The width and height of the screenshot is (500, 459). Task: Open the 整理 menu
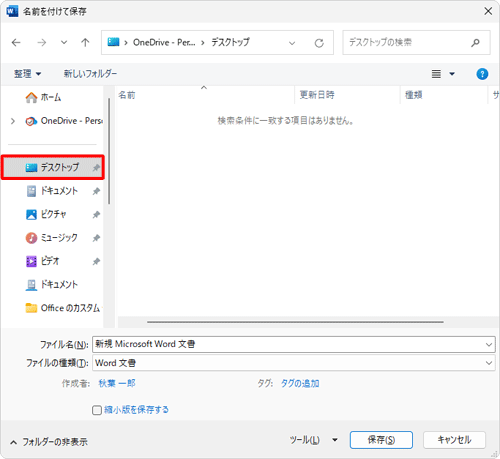coord(27,74)
